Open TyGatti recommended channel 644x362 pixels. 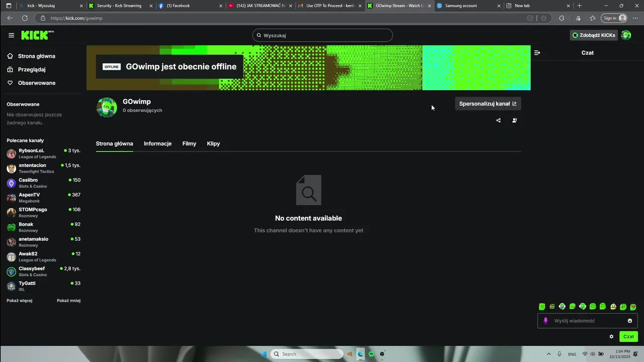43,286
